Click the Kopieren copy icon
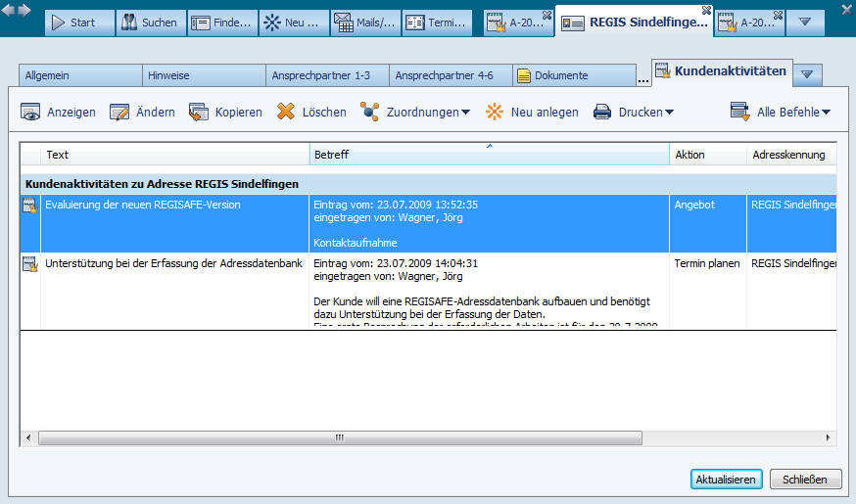This screenshot has height=504, width=856. 199,113
